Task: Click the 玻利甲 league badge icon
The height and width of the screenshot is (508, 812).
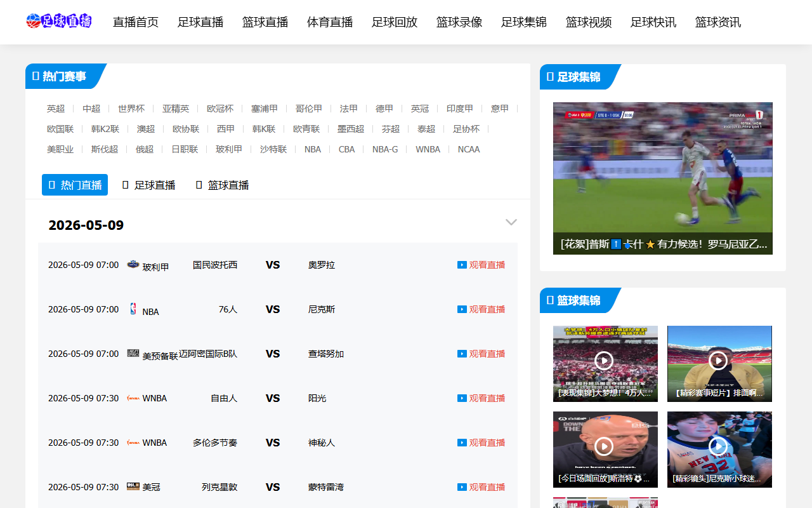Action: coord(133,264)
